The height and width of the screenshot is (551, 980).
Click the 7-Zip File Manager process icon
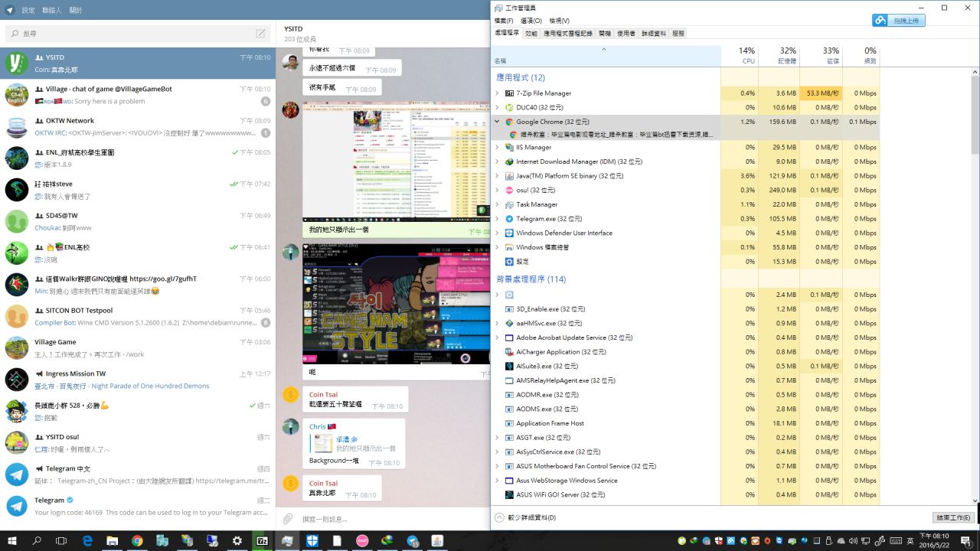tap(509, 93)
